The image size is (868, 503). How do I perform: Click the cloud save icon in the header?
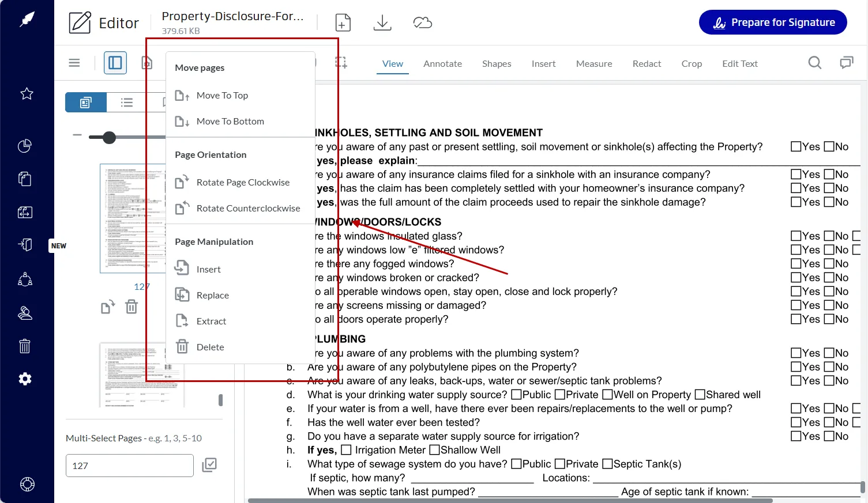423,22
